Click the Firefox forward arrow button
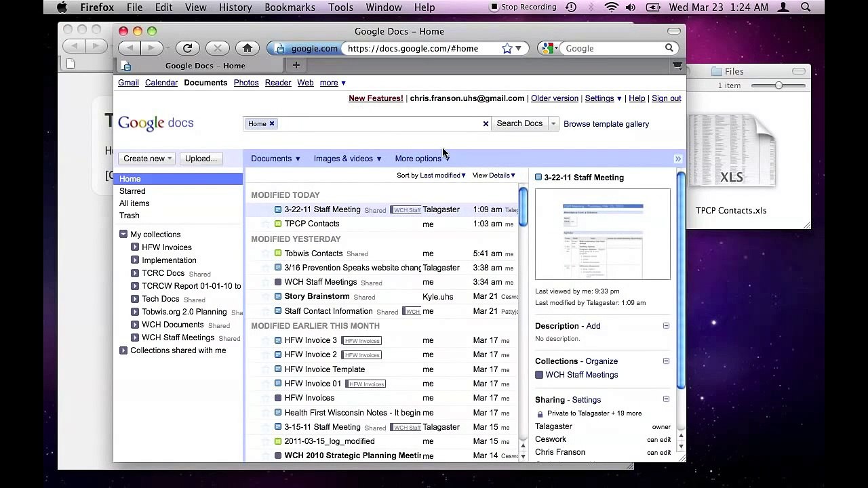 pos(152,48)
